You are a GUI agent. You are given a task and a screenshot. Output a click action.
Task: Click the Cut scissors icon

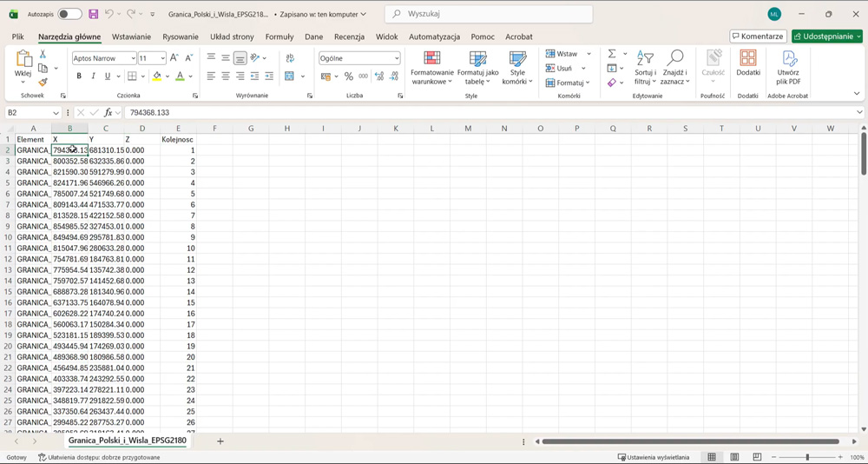[43, 55]
